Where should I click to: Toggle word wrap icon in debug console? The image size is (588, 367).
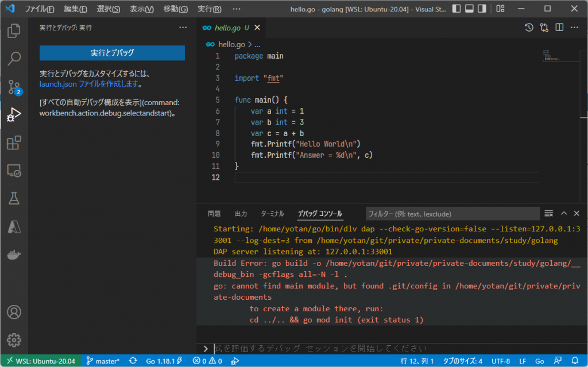pyautogui.click(x=548, y=214)
